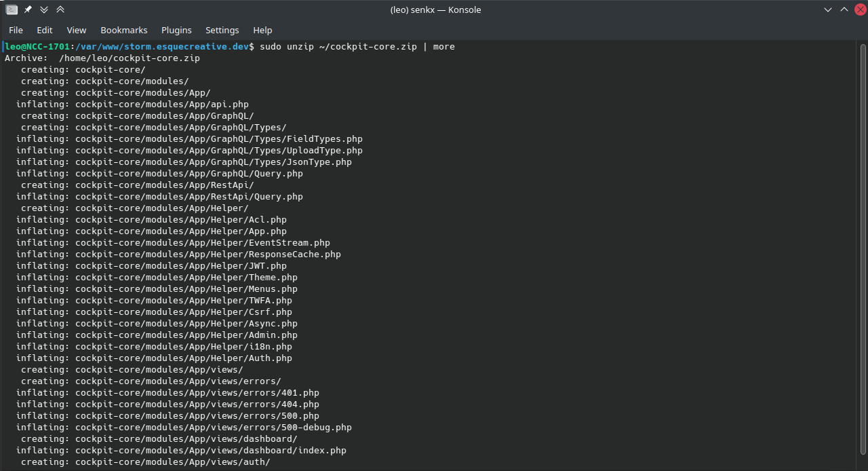This screenshot has width=868, height=471.
Task: Minimize the Konsole window
Action: pos(828,10)
